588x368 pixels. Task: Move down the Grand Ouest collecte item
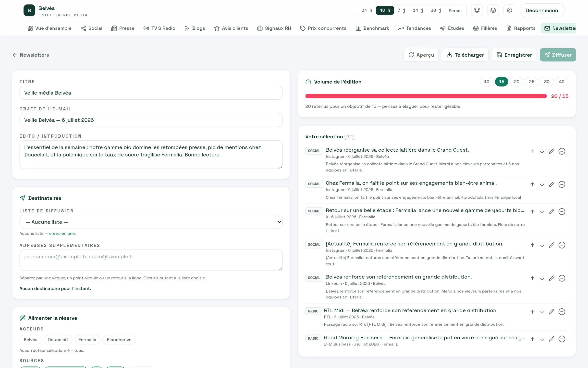point(542,151)
